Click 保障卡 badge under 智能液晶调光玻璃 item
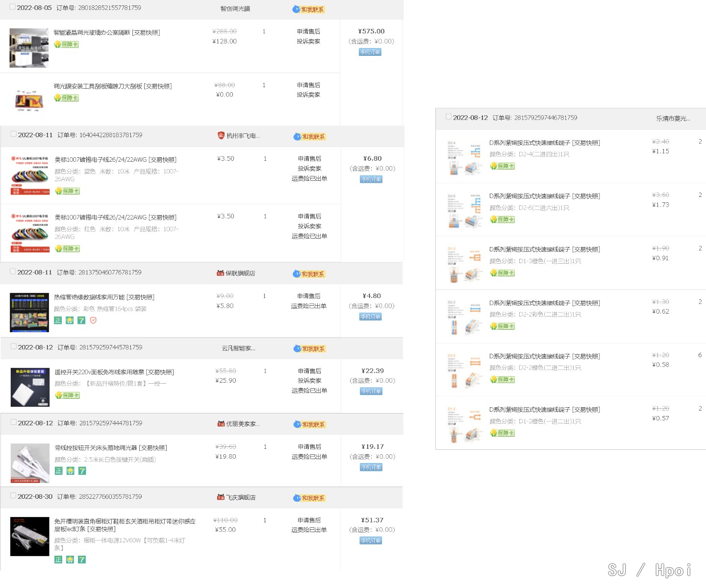The width and height of the screenshot is (706, 588). point(66,44)
